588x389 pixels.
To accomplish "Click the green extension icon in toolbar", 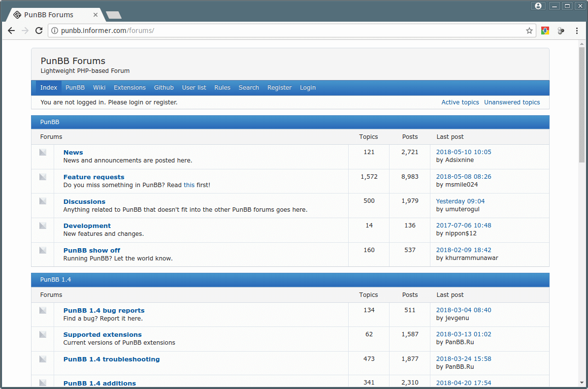I will point(545,30).
